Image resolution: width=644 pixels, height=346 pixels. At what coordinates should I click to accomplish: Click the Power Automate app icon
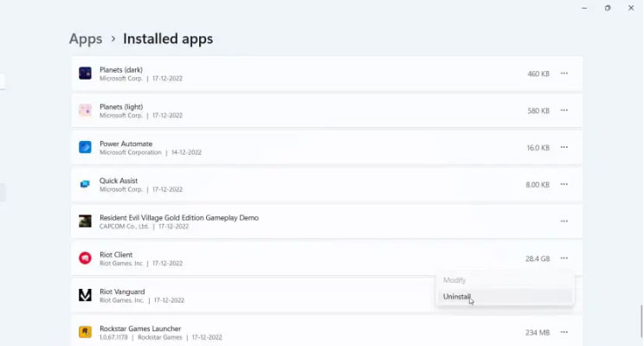point(85,147)
